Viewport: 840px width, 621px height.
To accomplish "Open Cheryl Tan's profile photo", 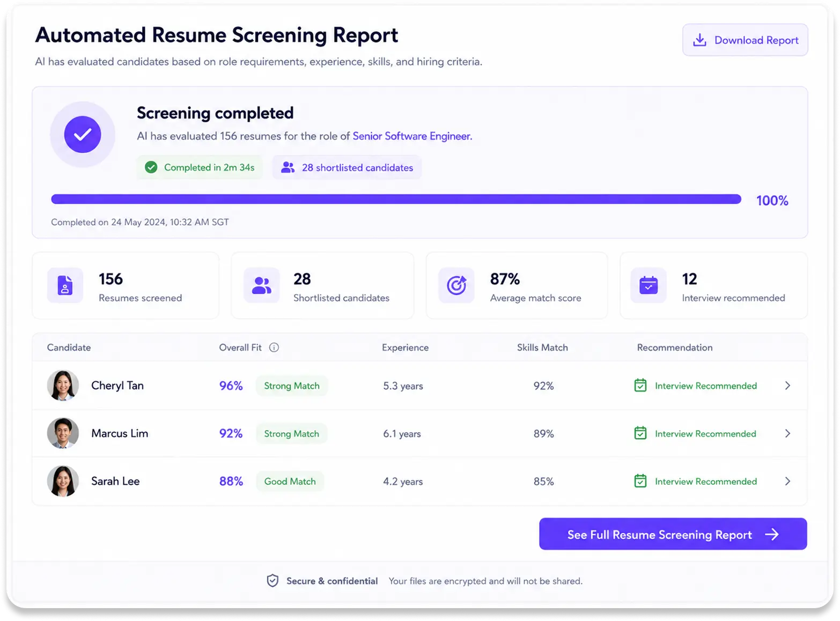I will (x=63, y=386).
